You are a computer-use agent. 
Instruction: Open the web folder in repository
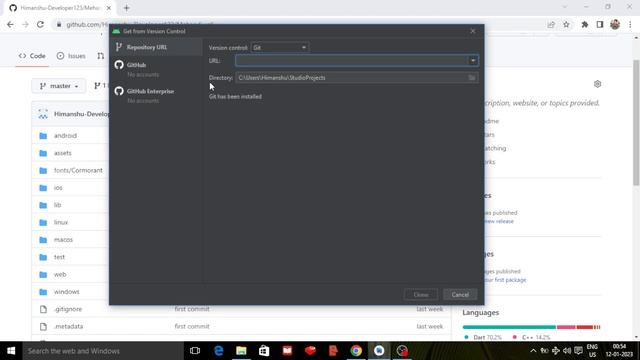point(60,274)
